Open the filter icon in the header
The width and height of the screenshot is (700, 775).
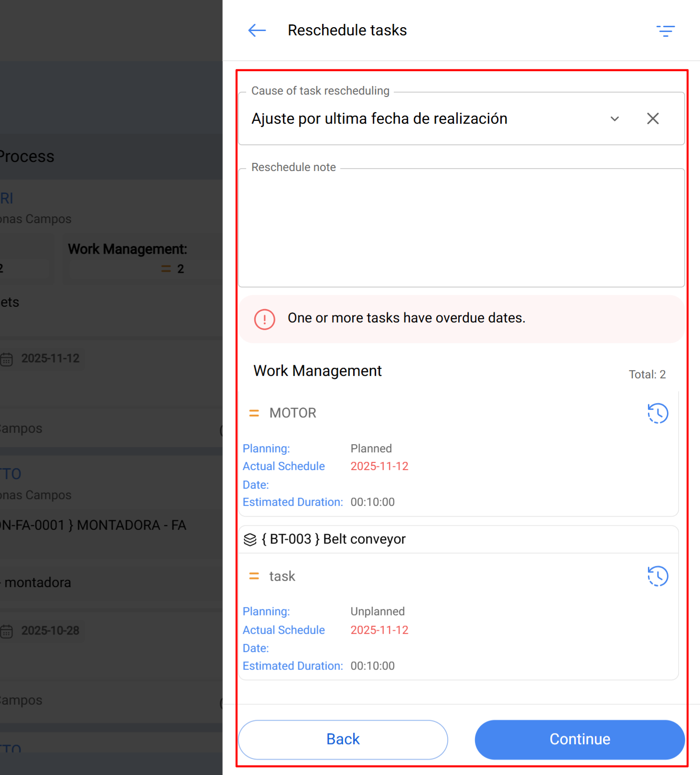(665, 31)
